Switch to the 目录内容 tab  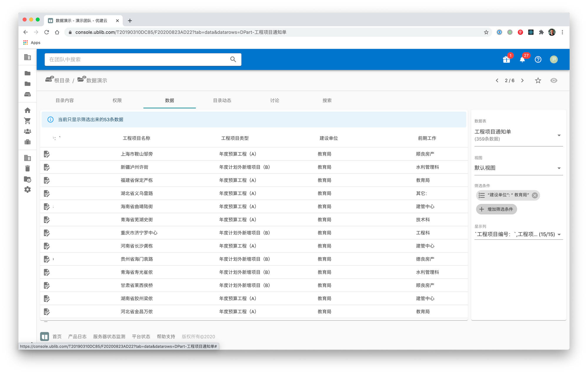65,100
